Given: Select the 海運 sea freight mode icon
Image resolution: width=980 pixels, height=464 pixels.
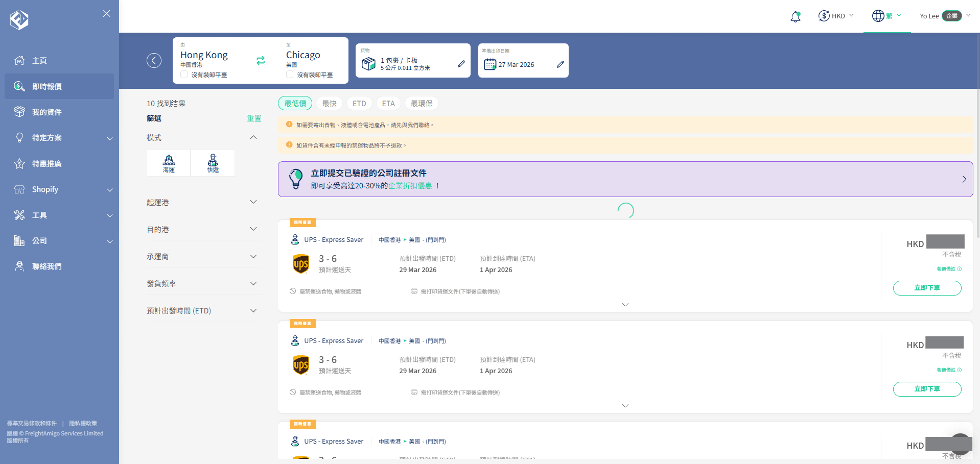Looking at the screenshot, I should pyautogui.click(x=169, y=163).
